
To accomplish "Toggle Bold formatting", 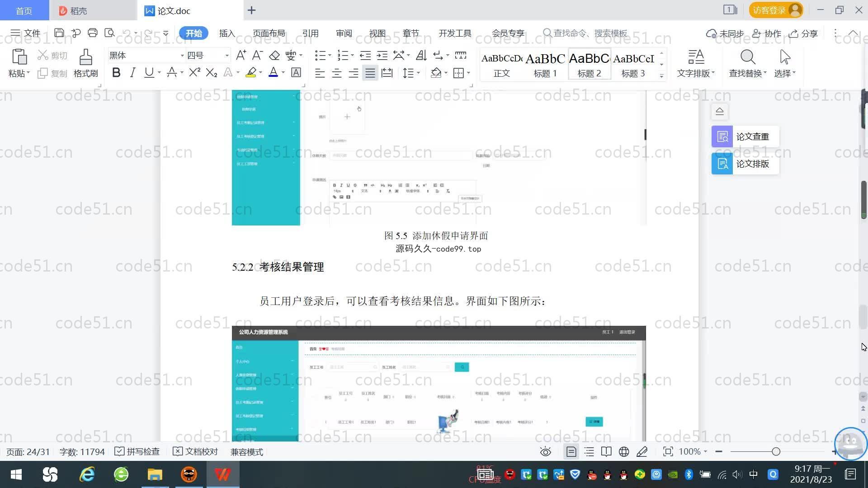I will point(116,72).
